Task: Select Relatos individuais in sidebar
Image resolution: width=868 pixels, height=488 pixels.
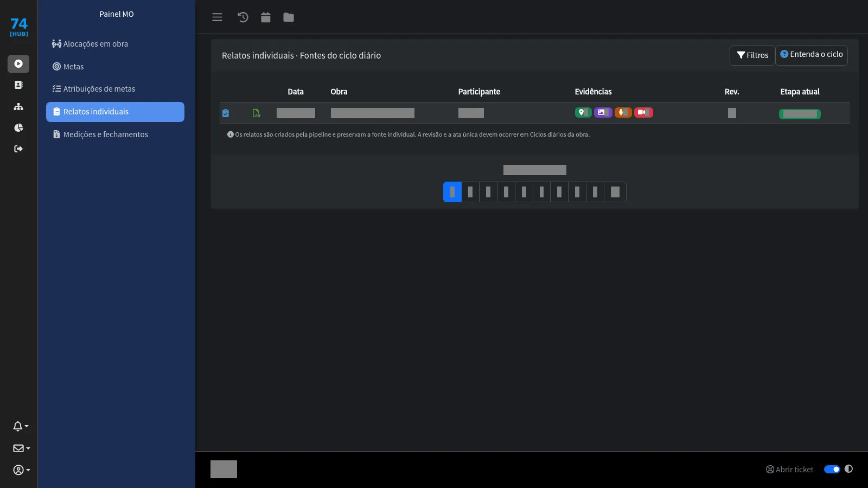Action: (115, 112)
